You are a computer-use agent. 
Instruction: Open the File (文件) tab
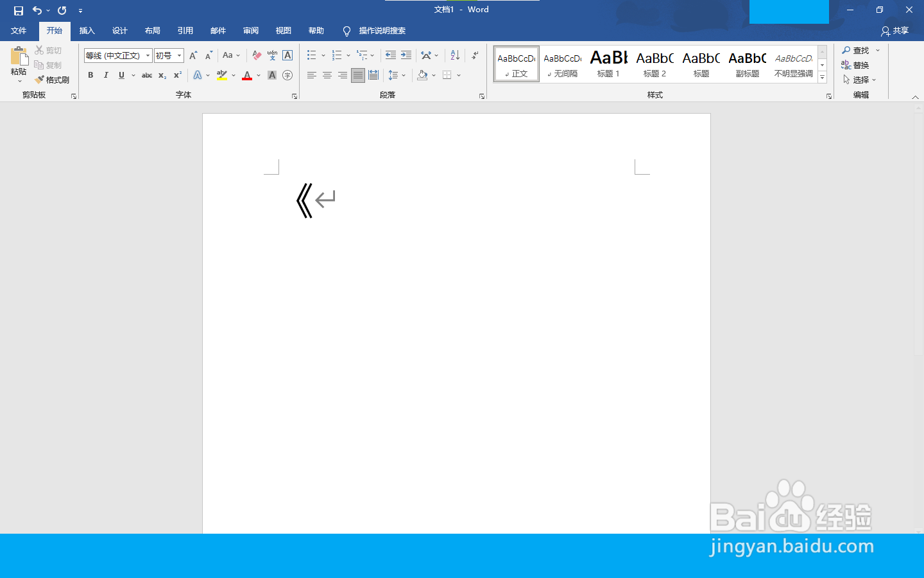(19, 31)
